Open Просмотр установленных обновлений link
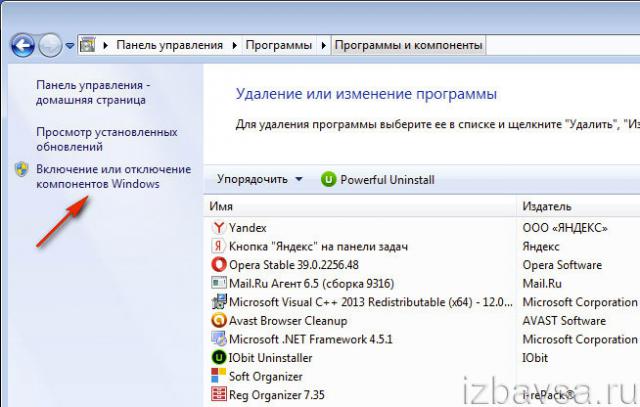Viewport: 640px width, 407px height. pos(107,139)
